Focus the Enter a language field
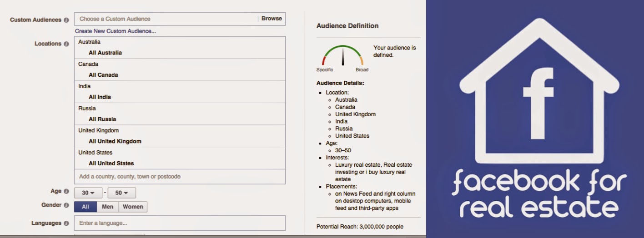644x238 pixels. click(x=180, y=223)
